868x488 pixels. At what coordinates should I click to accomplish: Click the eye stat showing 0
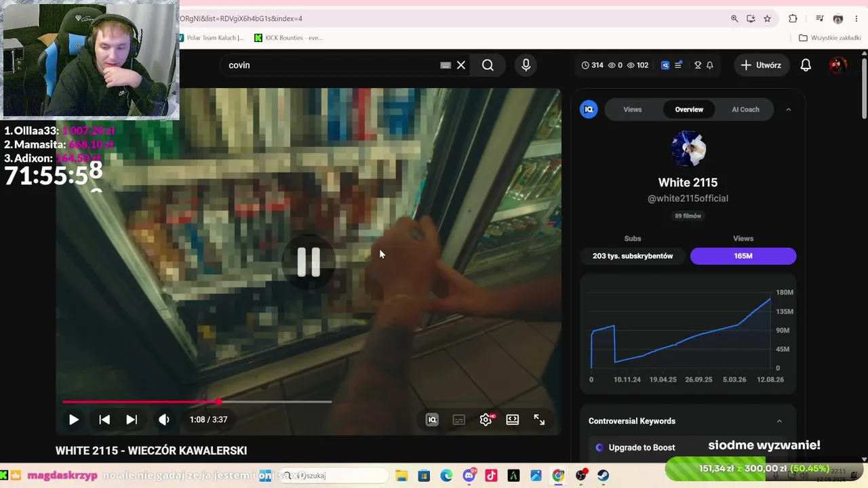(x=615, y=65)
